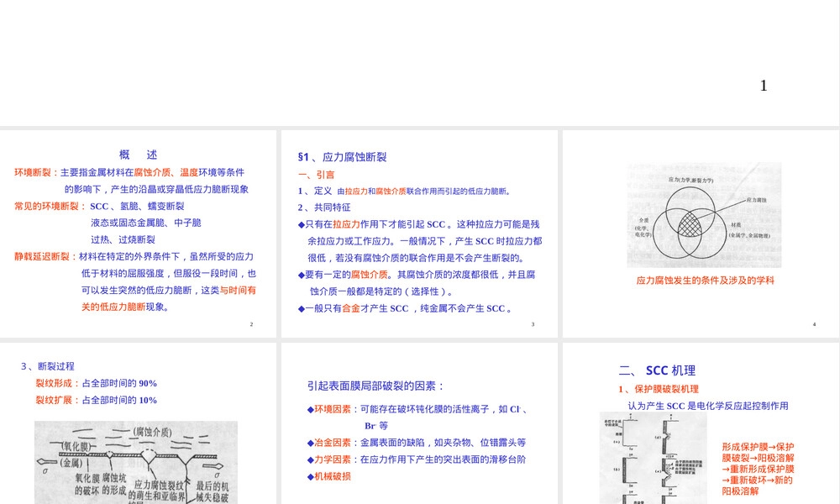Click the red text 形成保护膜→保护膜破裂→阳极溶解

click(x=758, y=469)
